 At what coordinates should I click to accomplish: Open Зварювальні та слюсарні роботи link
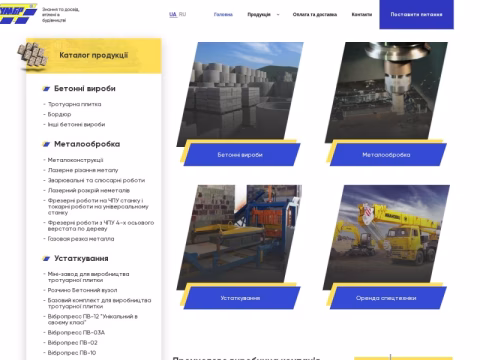click(96, 180)
